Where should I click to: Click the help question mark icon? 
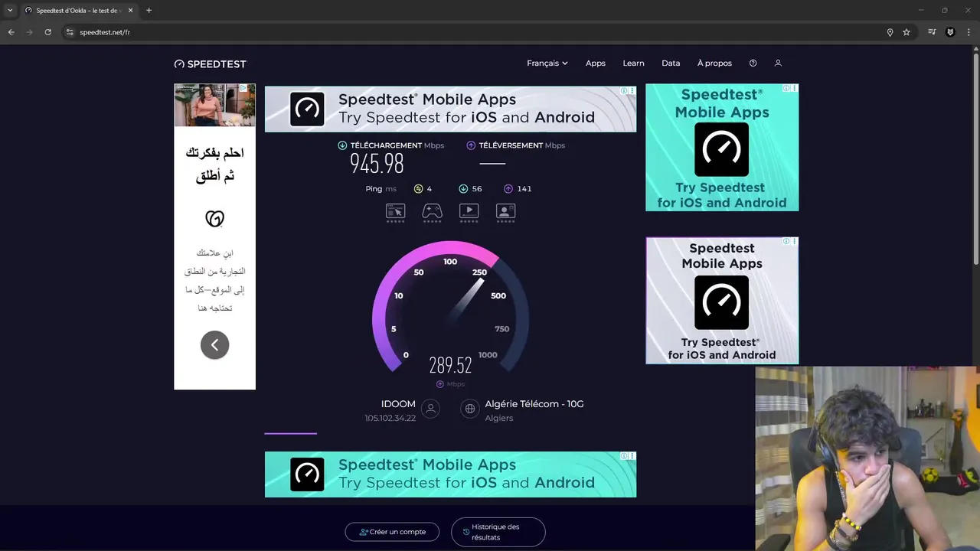point(753,64)
